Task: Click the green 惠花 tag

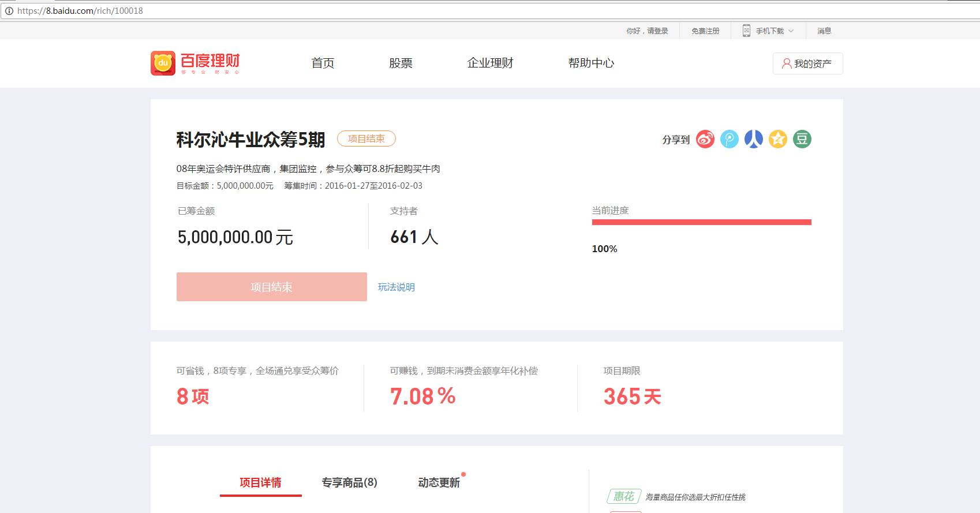Action: tap(624, 496)
